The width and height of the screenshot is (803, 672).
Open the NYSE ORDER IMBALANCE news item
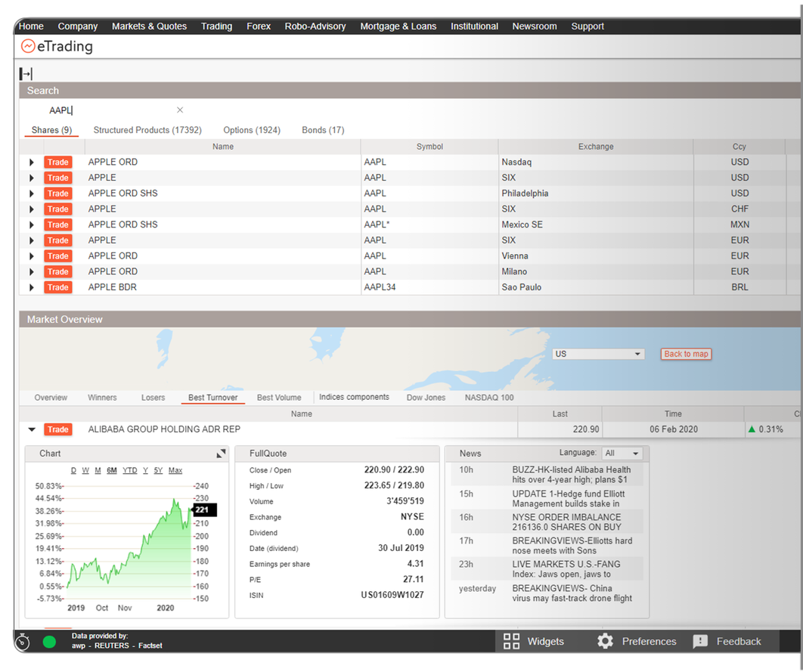point(566,522)
